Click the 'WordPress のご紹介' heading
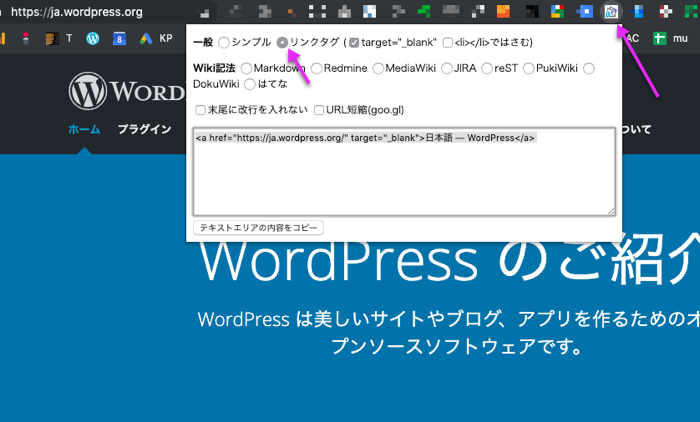700x422 pixels. [449, 260]
